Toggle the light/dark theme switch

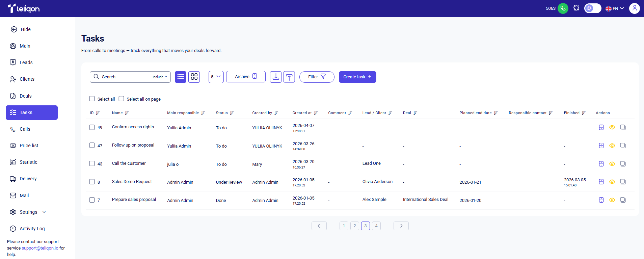[x=593, y=8]
